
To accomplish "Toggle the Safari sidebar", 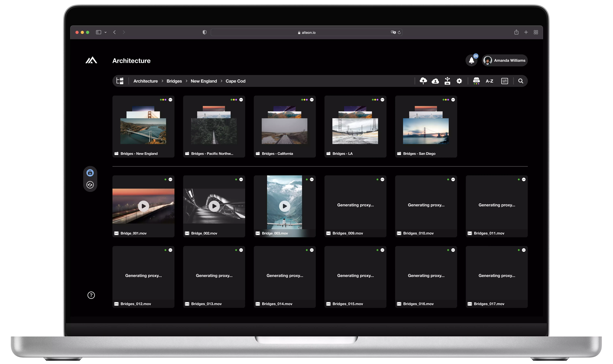I will coord(98,32).
